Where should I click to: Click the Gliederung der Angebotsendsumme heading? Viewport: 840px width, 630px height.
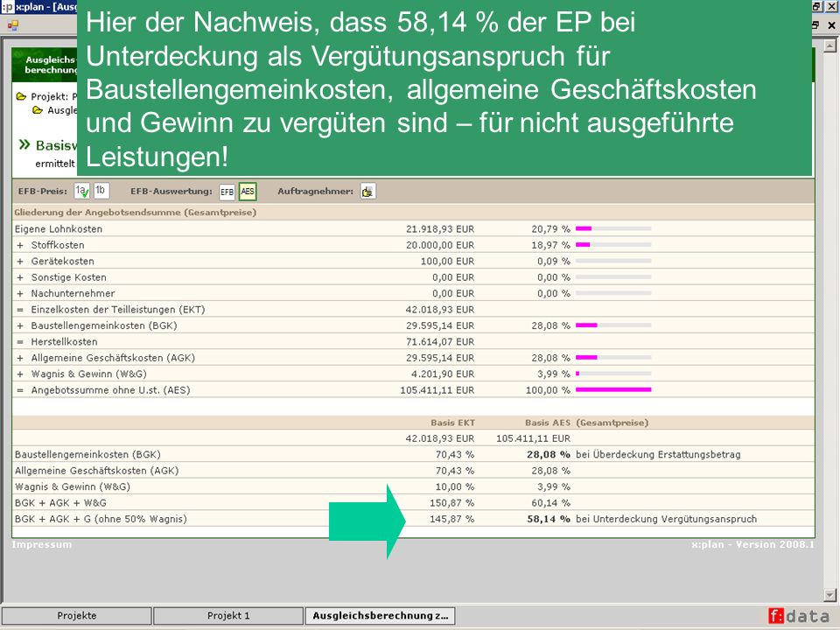tap(136, 213)
